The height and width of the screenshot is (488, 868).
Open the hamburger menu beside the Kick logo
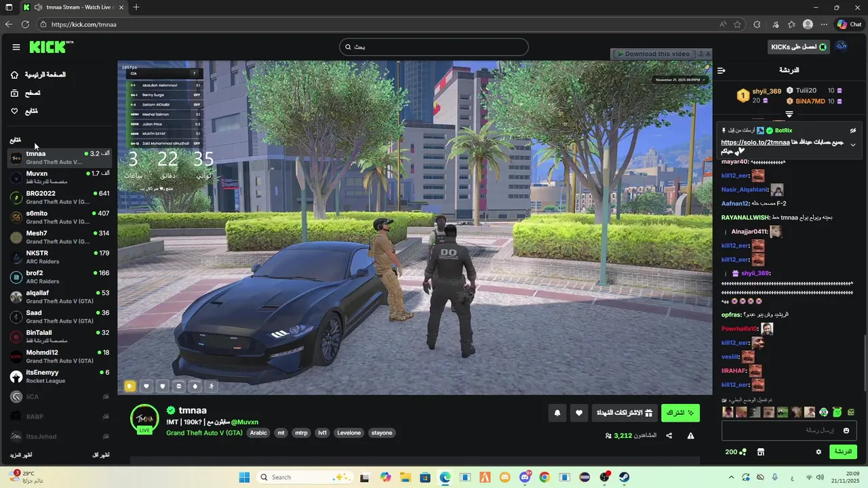pyautogui.click(x=16, y=47)
